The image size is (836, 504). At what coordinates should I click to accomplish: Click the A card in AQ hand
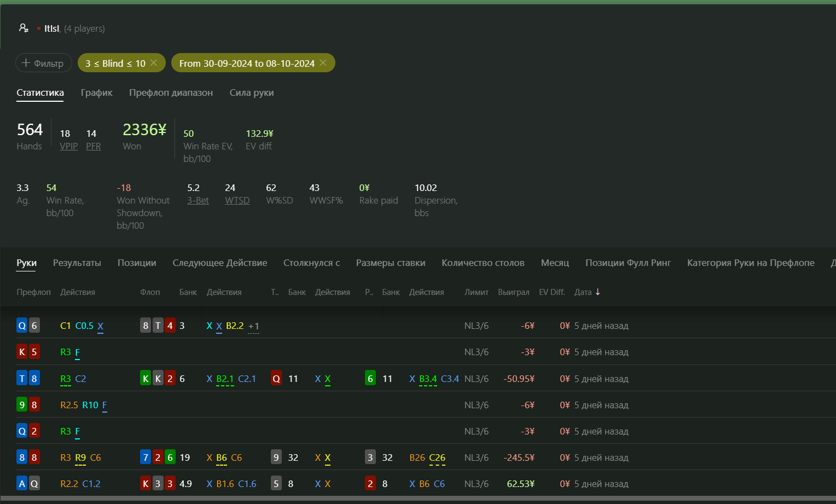pyautogui.click(x=22, y=483)
